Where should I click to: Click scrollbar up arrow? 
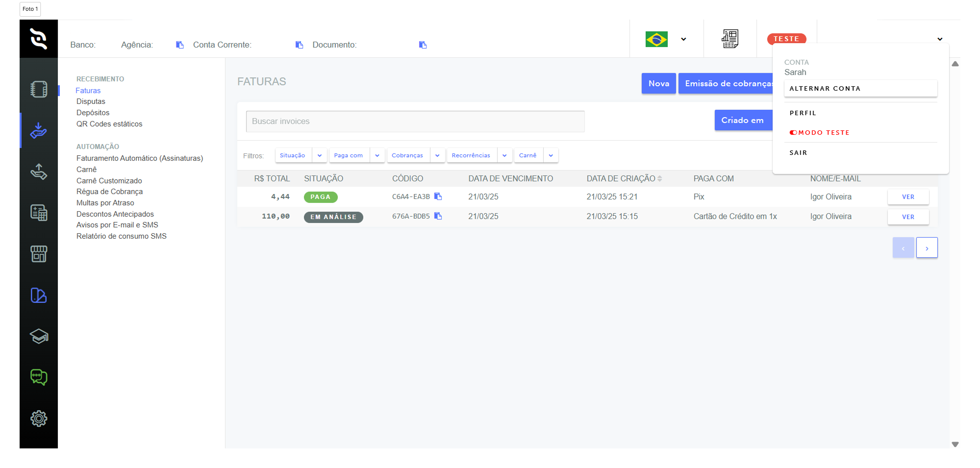(x=955, y=64)
